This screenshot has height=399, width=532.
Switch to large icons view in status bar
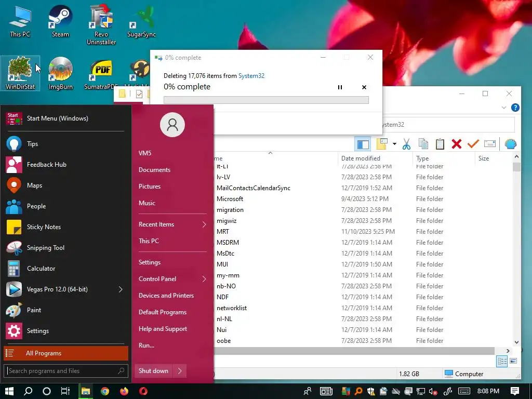(x=513, y=361)
